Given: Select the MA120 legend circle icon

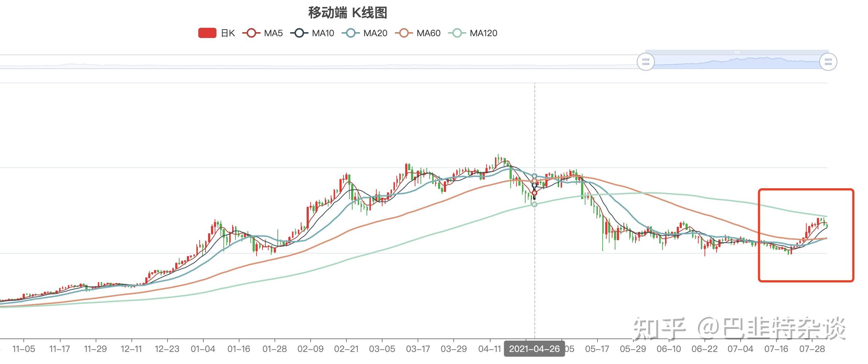Looking at the screenshot, I should 458,33.
